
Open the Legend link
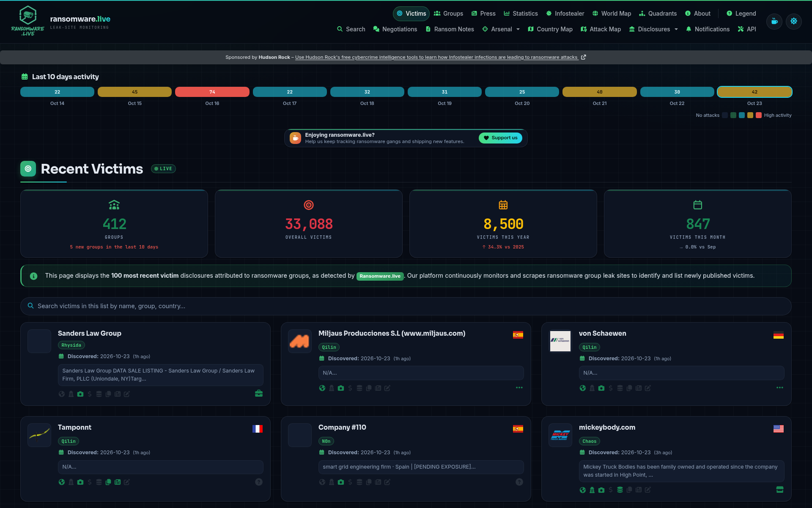tap(741, 14)
